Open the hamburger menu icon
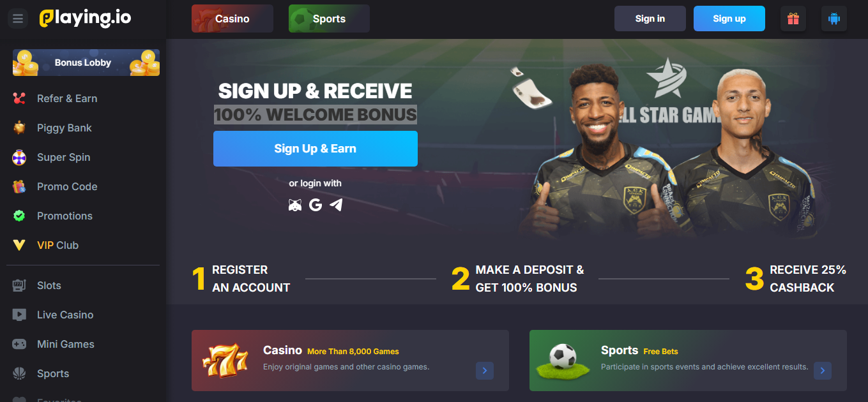Viewport: 868px width, 402px height. tap(18, 19)
